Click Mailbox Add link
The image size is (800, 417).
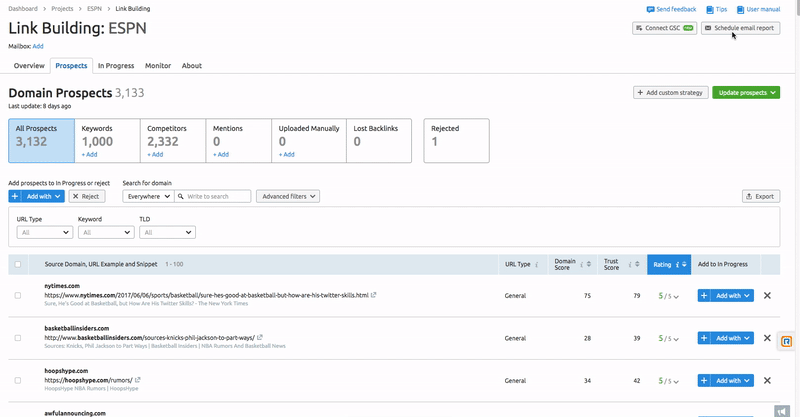(38, 46)
